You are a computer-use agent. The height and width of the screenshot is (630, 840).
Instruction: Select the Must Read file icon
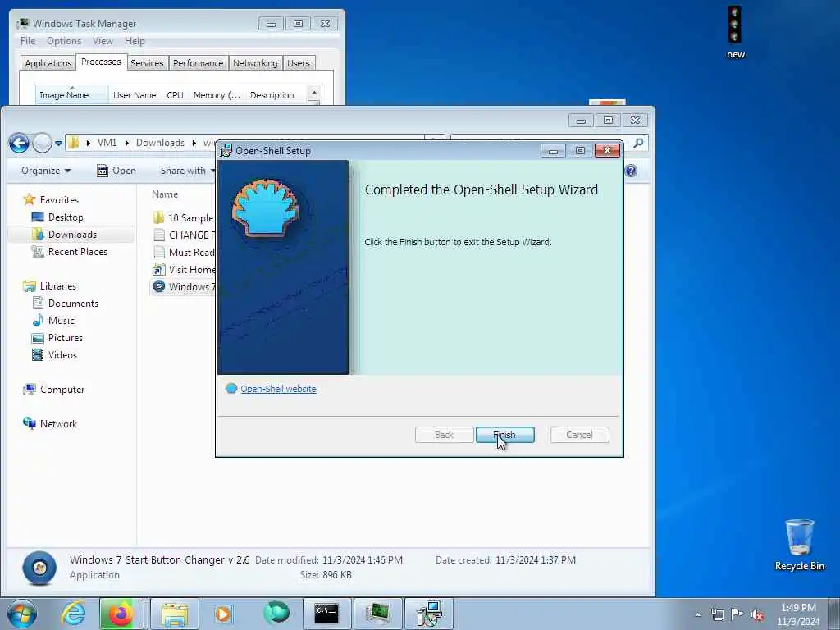158,252
